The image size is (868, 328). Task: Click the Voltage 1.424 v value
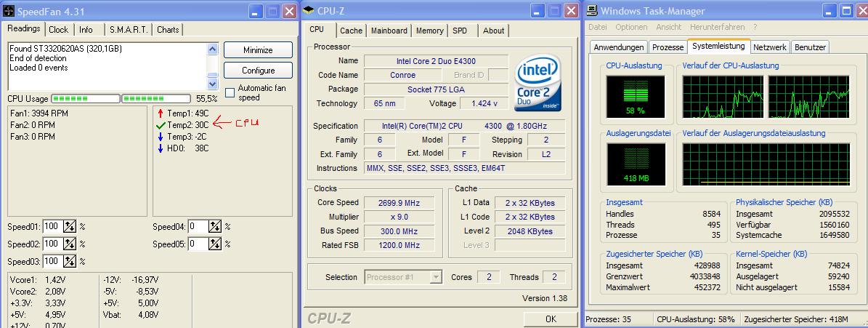coord(484,103)
